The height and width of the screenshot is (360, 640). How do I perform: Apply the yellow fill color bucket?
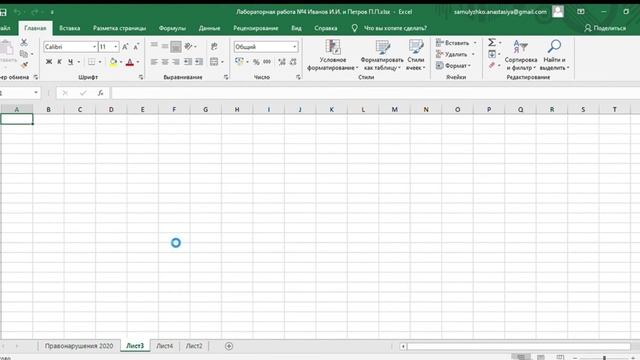tap(113, 62)
